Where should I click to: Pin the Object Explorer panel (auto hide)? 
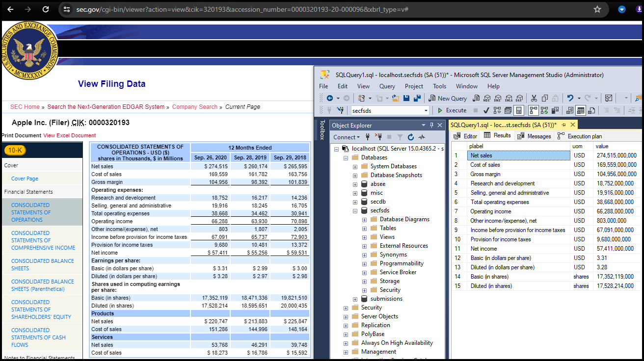pyautogui.click(x=432, y=125)
